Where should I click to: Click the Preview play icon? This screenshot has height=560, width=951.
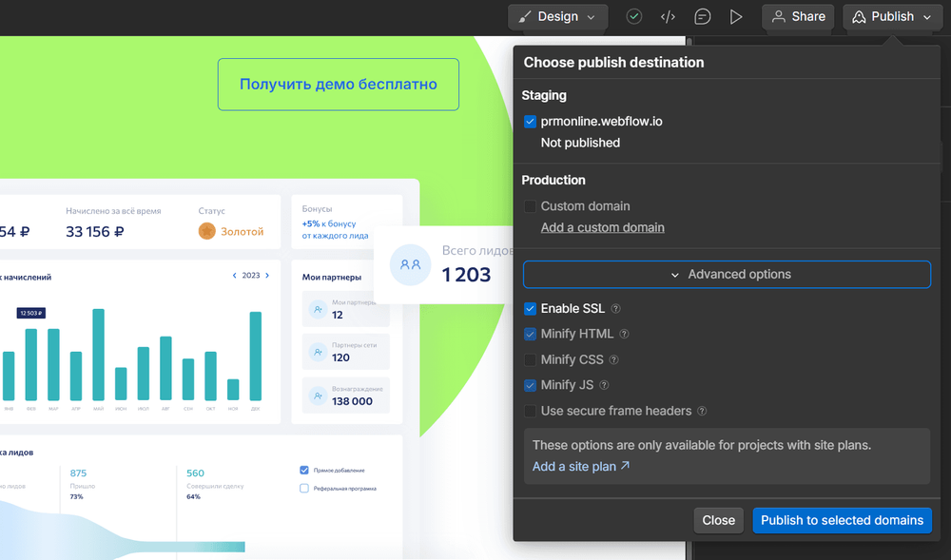click(x=736, y=16)
